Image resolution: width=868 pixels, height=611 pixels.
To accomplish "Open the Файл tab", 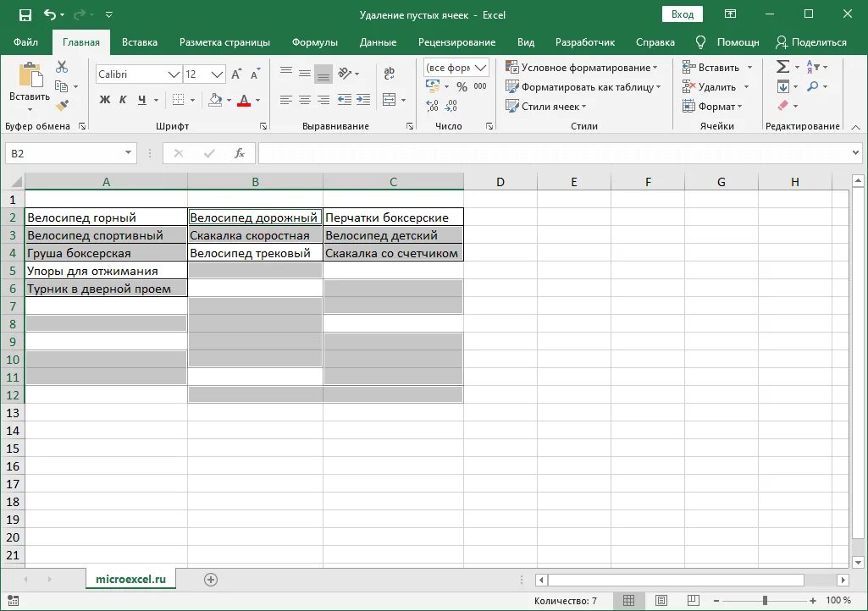I will pos(25,42).
